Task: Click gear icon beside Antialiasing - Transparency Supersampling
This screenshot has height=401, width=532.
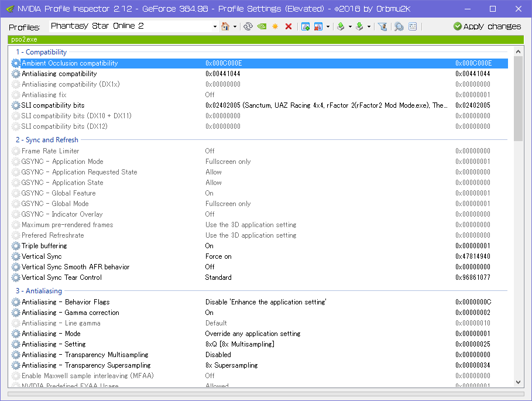Action: 16,365
